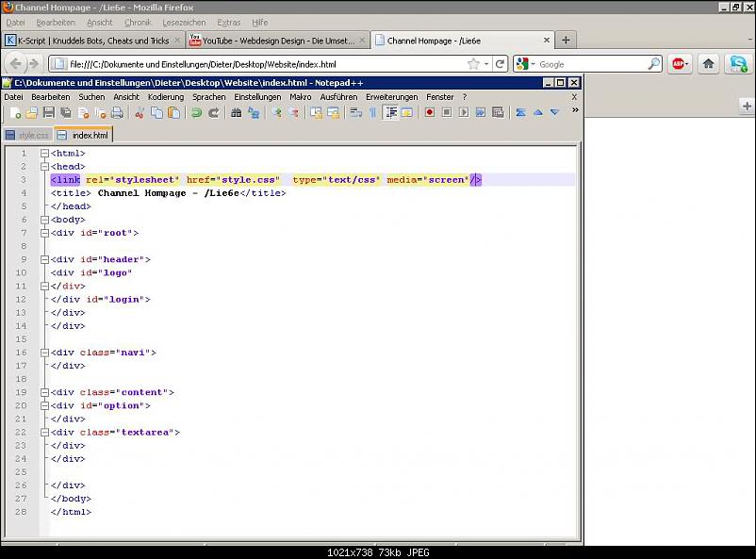Open the Erweiterungen menu
Image resolution: width=756 pixels, height=559 pixels.
tap(391, 97)
